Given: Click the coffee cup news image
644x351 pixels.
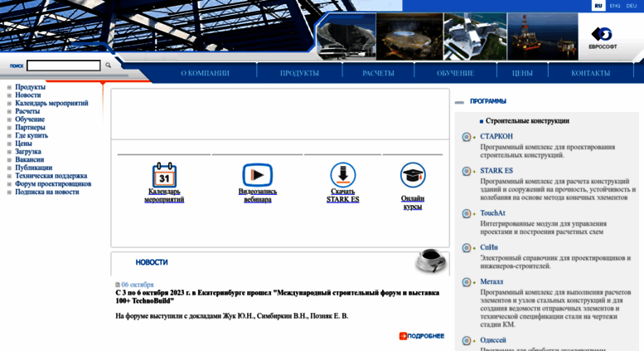Looking at the screenshot, I should [x=430, y=261].
